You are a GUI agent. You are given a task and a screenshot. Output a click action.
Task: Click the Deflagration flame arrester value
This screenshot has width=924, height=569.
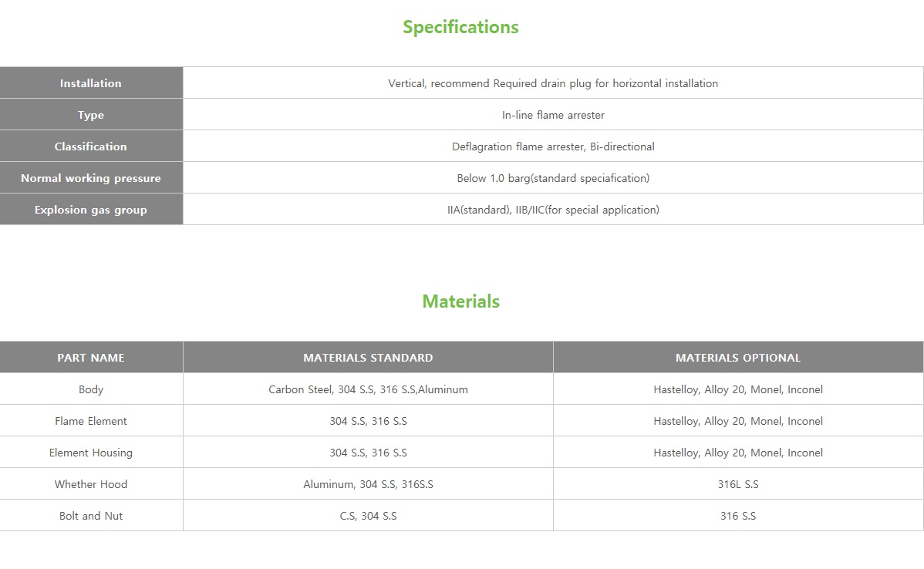(x=553, y=146)
